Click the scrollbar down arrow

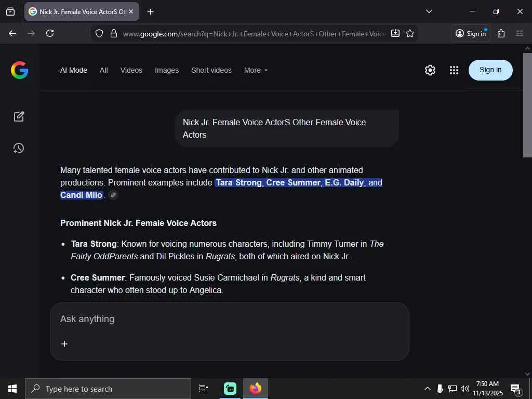[527, 374]
